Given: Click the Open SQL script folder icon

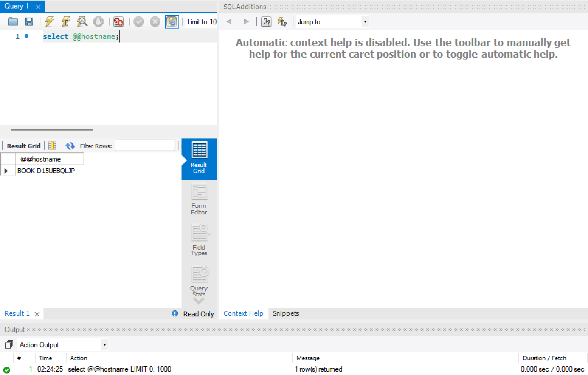Looking at the screenshot, I should click(x=13, y=22).
